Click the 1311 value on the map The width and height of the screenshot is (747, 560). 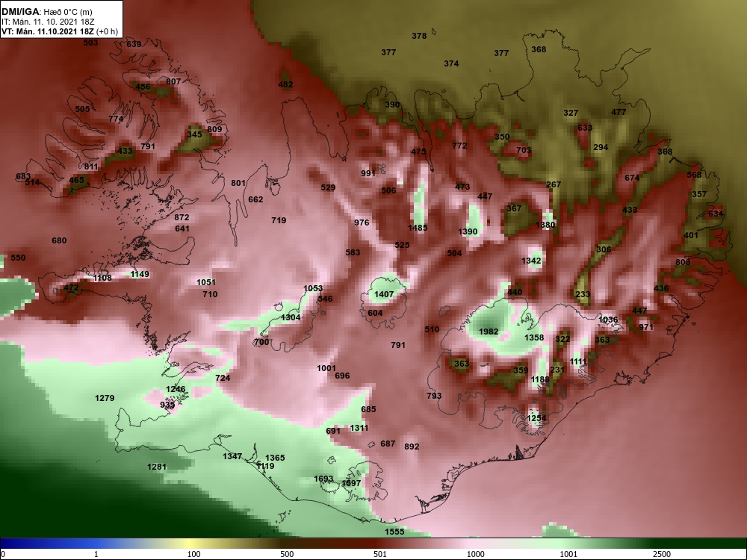[359, 428]
